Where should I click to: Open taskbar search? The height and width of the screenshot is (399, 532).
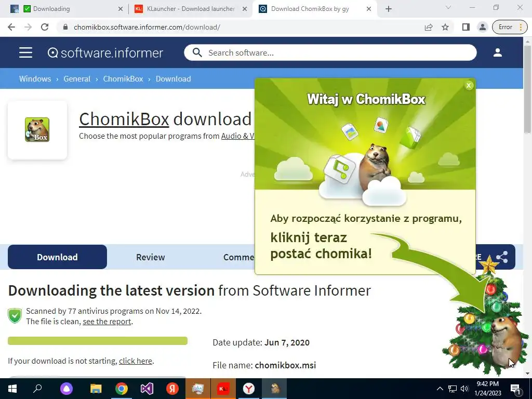coord(37,389)
